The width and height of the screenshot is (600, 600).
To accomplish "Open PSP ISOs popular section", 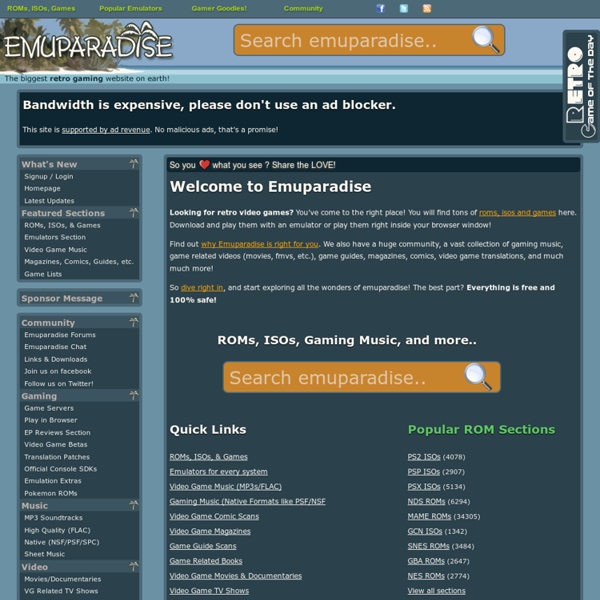I will [x=424, y=472].
